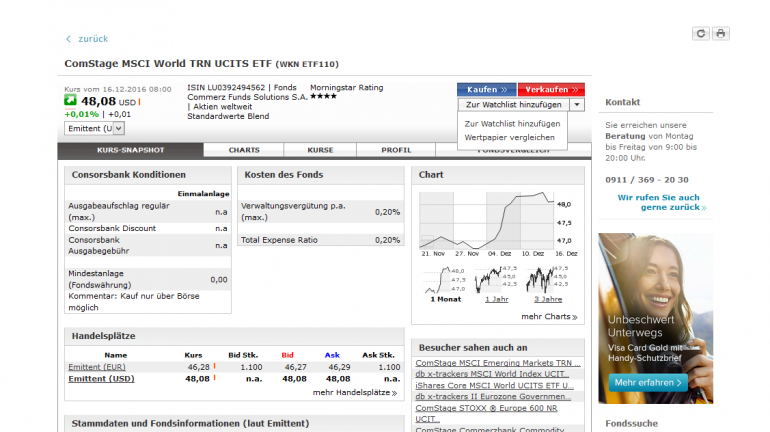Click the phone number 0911 / 369 - 20 30

tap(647, 180)
